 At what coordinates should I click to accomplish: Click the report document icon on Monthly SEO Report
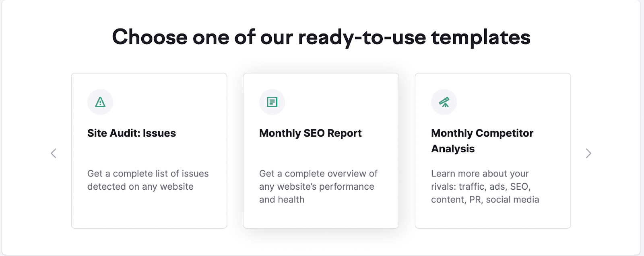pyautogui.click(x=272, y=102)
